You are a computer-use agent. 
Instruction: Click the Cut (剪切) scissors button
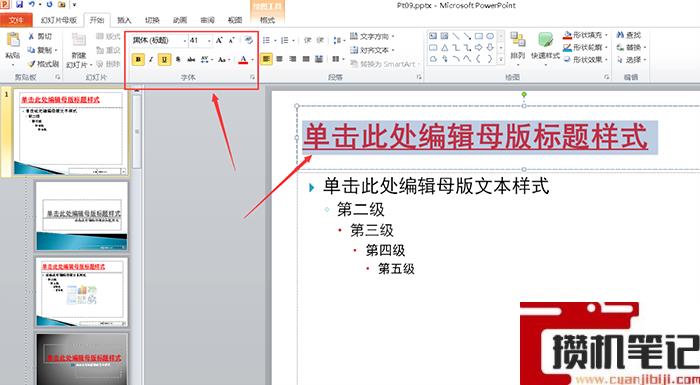click(40, 37)
